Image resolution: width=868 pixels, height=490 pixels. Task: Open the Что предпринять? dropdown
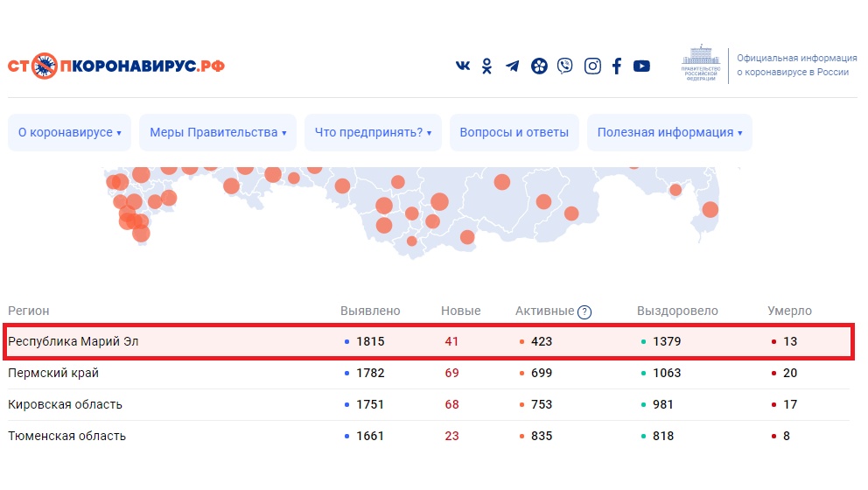tap(373, 133)
